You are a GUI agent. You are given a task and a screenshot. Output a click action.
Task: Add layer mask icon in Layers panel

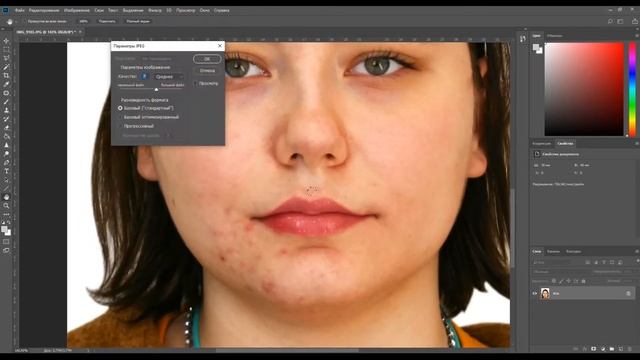point(593,349)
